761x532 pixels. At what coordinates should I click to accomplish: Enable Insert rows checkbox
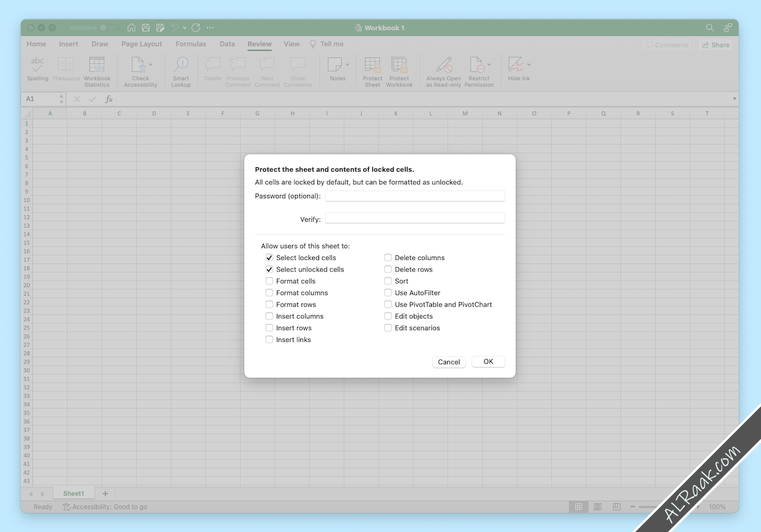[x=269, y=328]
